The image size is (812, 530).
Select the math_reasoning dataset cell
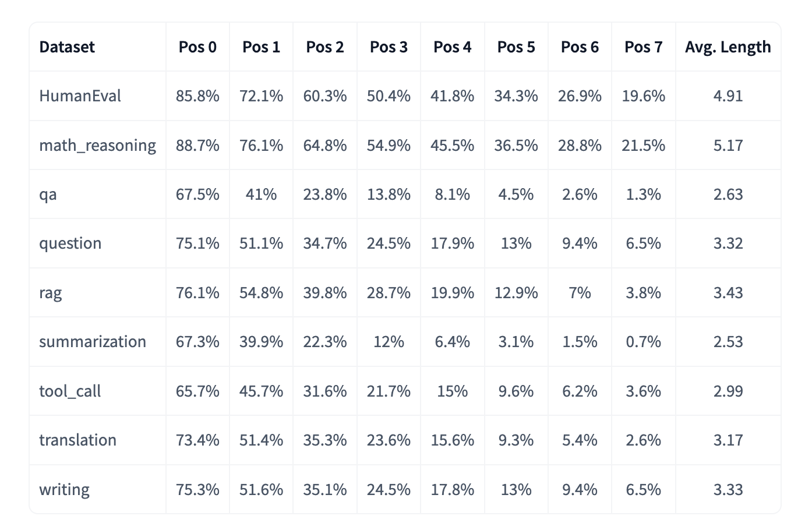coord(97,146)
